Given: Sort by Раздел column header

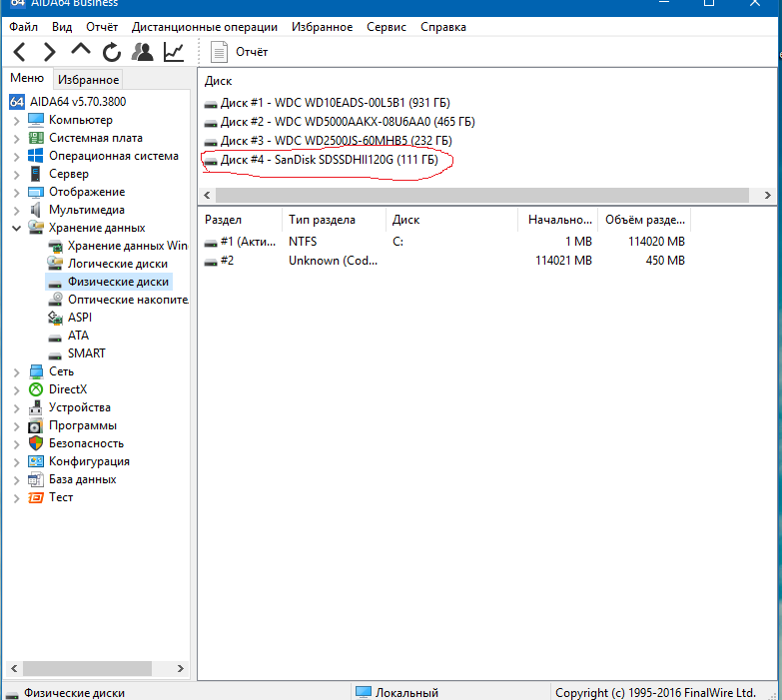Looking at the screenshot, I should click(x=241, y=220).
